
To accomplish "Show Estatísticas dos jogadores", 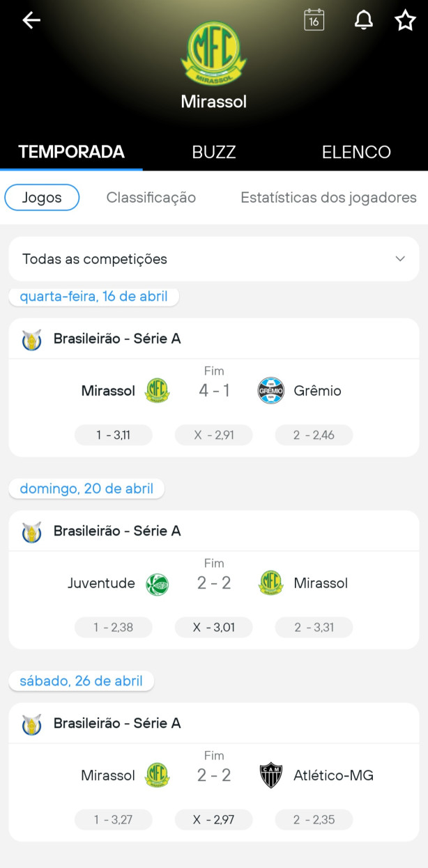I will [328, 198].
